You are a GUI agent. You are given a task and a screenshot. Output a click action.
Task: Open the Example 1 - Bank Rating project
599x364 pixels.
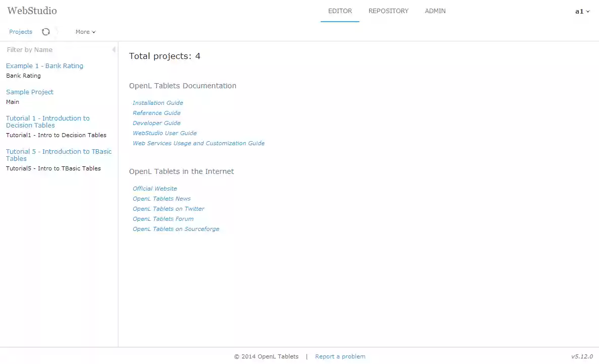point(44,66)
